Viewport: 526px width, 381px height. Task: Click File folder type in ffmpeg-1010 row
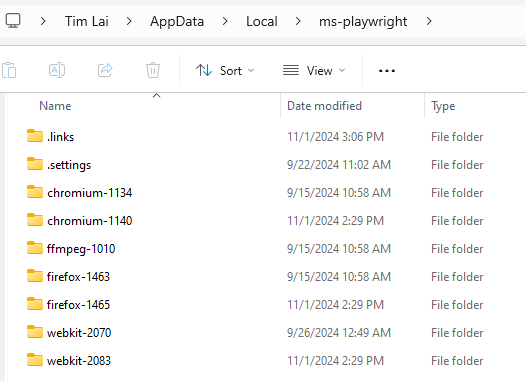tap(457, 249)
